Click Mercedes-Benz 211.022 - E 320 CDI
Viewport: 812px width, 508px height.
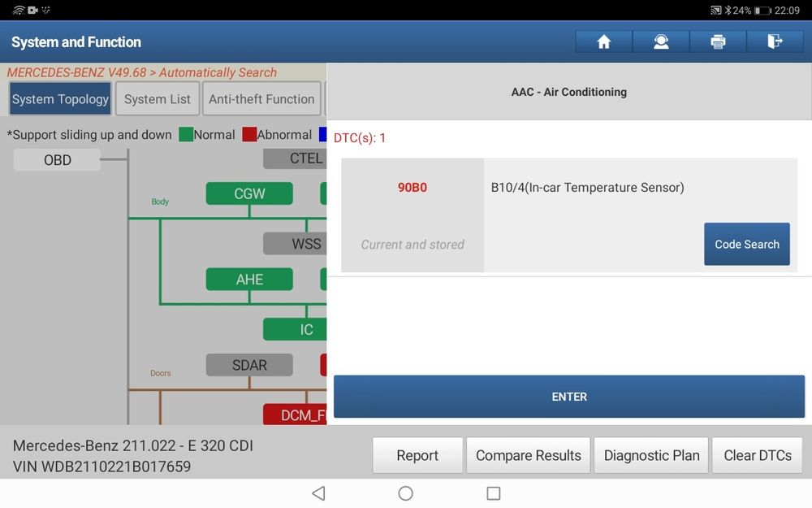132,445
